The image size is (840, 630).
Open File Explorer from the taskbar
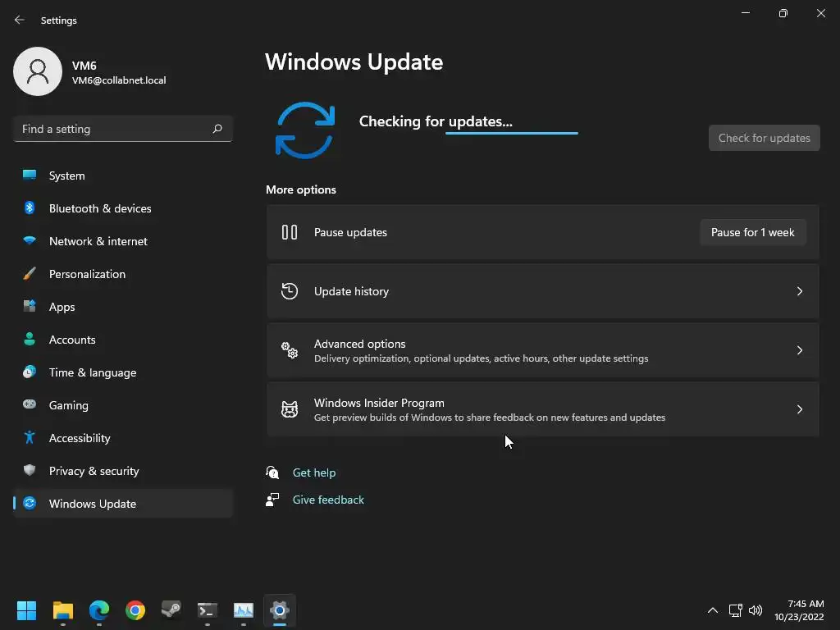click(x=62, y=610)
